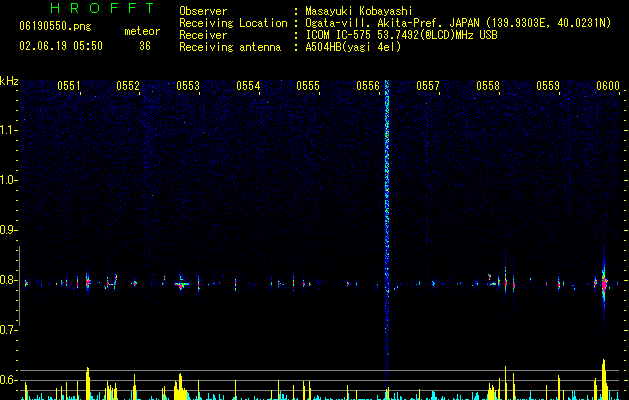The height and width of the screenshot is (400, 629).
Task: Click the 0.8 kHz axis label
Action: (x=8, y=280)
